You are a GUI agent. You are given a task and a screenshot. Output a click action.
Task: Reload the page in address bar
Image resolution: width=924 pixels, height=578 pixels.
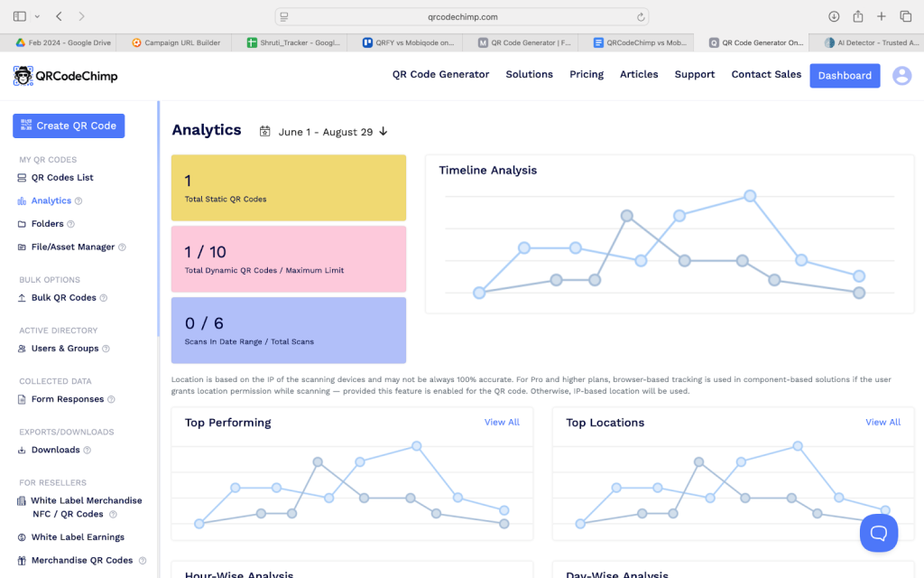point(641,16)
